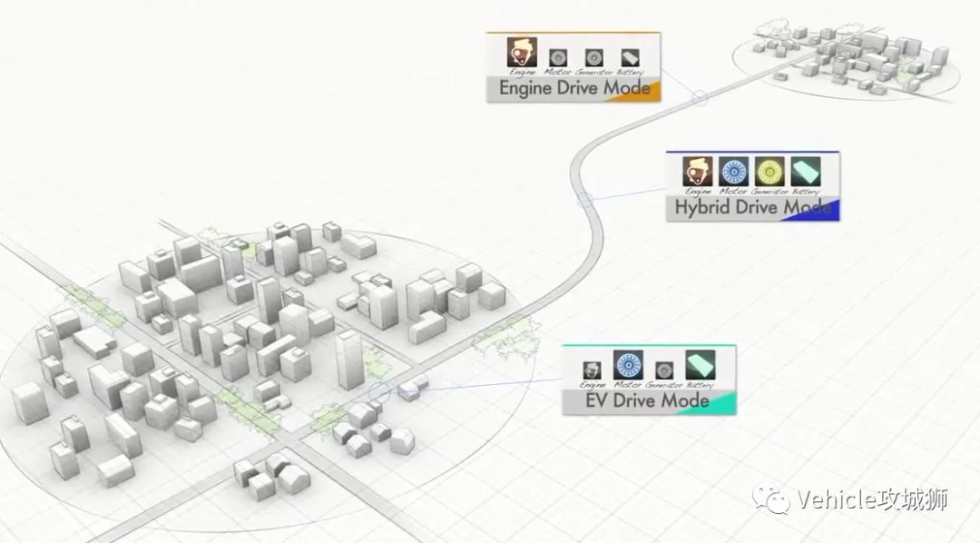The height and width of the screenshot is (543, 980).
Task: Click the Generator icon in EV Drive Mode card
Action: [664, 370]
